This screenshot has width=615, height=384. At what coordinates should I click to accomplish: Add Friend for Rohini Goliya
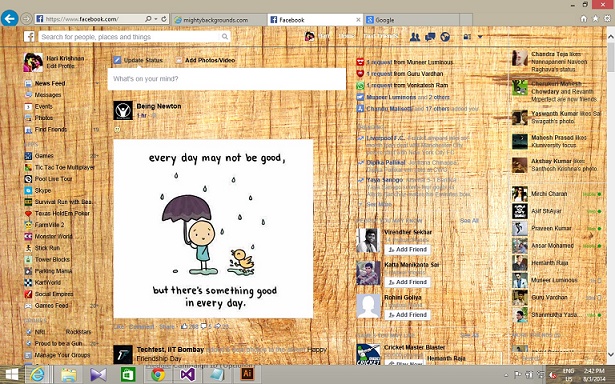(x=407, y=315)
